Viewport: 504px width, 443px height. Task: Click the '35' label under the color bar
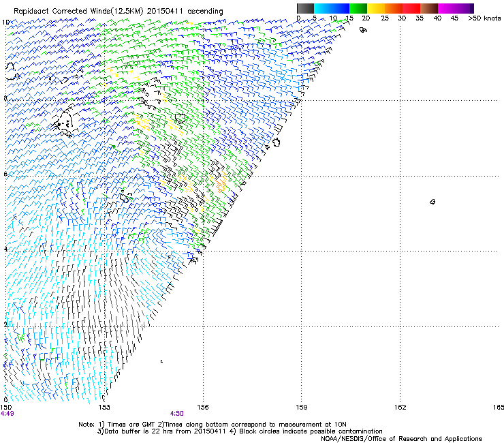pos(420,18)
